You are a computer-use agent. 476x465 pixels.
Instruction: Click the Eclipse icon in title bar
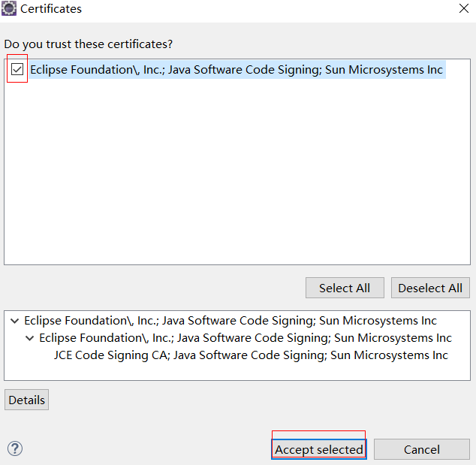pyautogui.click(x=9, y=8)
